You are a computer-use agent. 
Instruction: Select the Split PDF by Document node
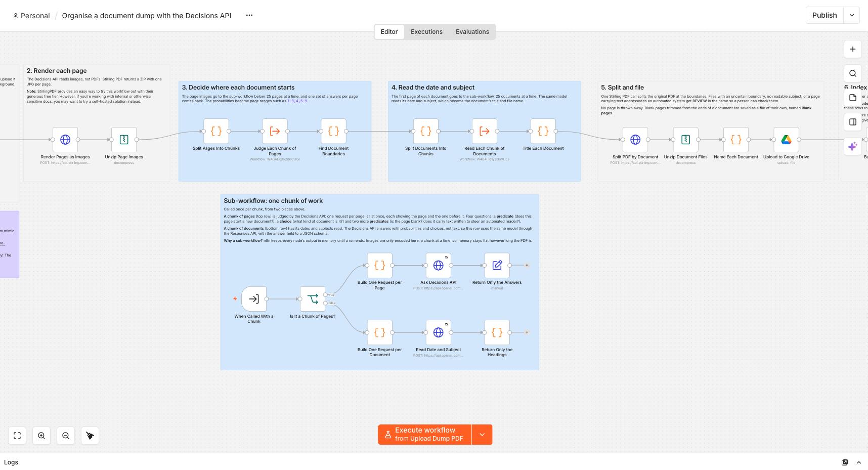635,140
